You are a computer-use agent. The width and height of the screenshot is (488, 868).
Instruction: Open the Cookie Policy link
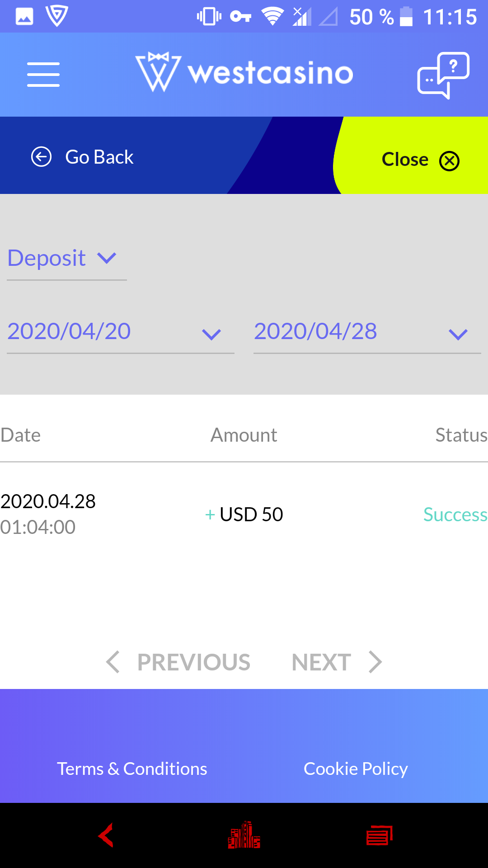click(356, 769)
